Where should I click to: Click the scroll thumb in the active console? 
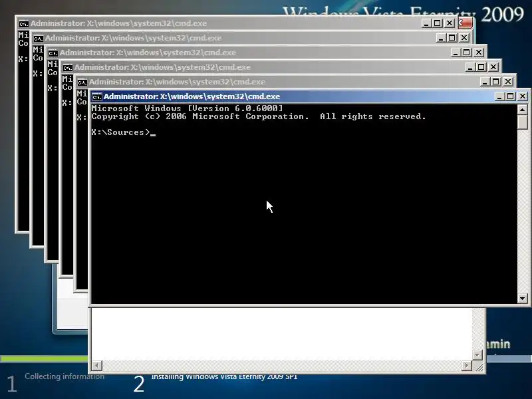coord(522,122)
